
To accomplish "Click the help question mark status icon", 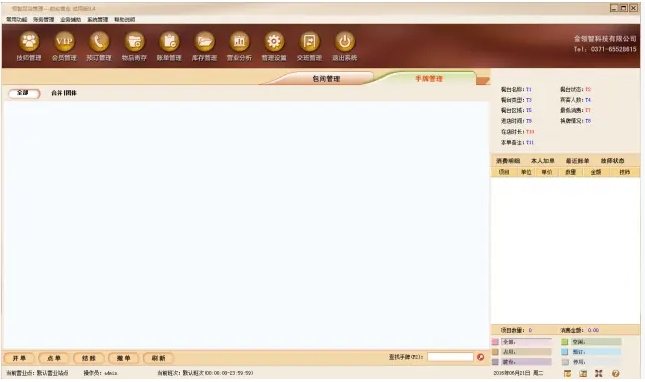I will point(615,373).
